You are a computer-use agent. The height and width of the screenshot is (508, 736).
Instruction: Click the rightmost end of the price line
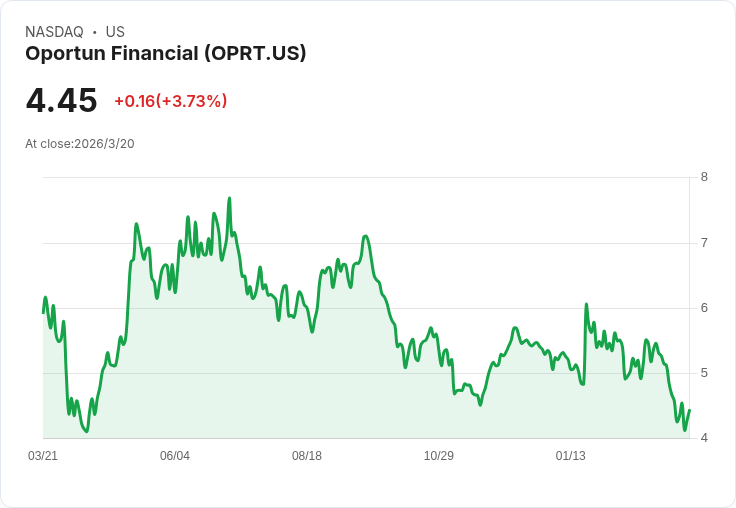(689, 410)
